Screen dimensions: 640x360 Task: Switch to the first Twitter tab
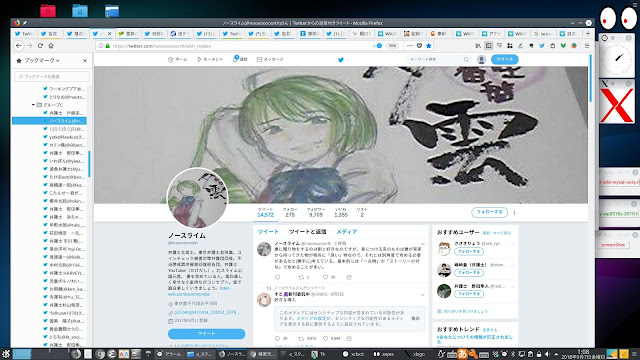click(x=24, y=34)
